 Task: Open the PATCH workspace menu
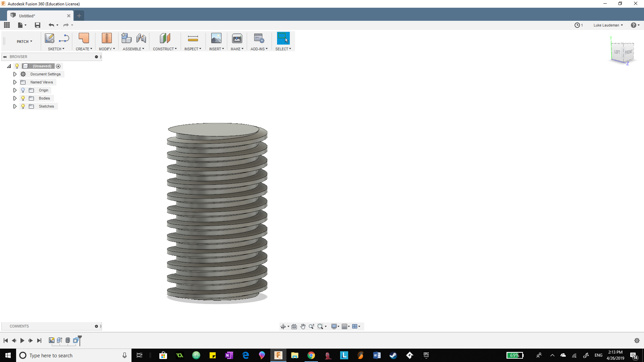point(23,41)
